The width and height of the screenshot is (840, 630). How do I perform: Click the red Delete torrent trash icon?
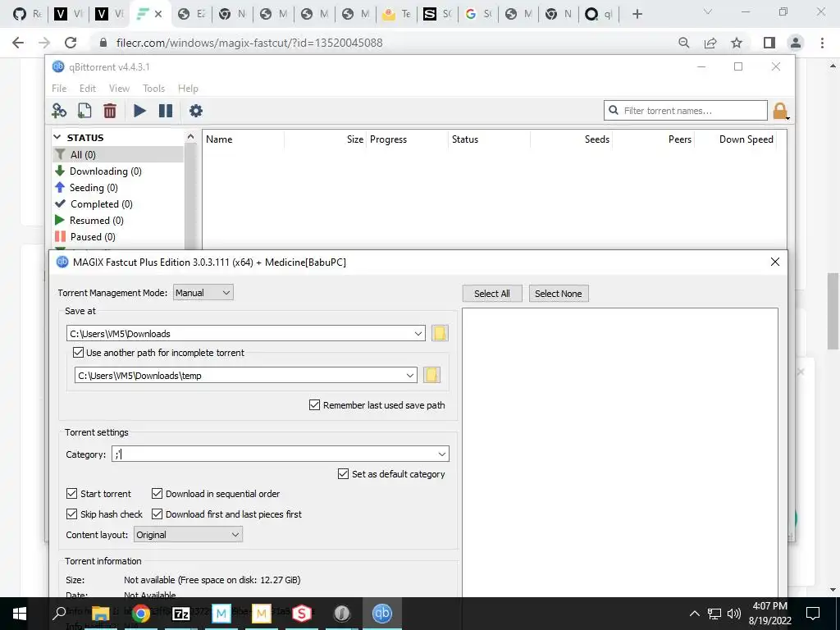pos(110,111)
